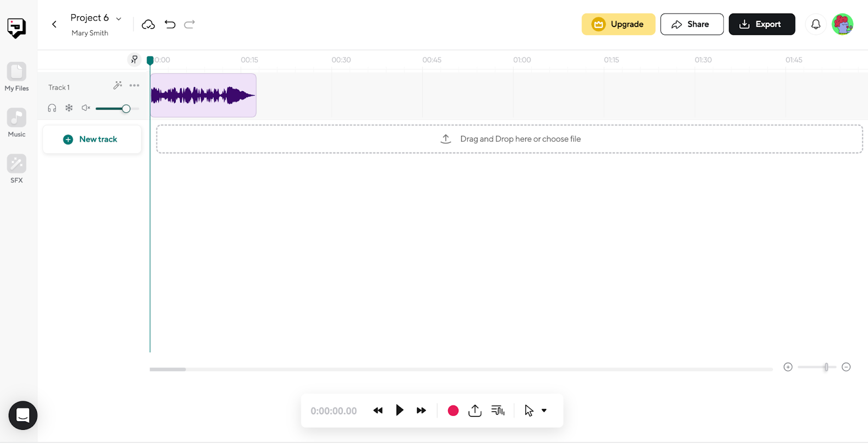Toggle the Track 1 freeze snowflake icon
This screenshot has width=868, height=444.
coord(69,108)
